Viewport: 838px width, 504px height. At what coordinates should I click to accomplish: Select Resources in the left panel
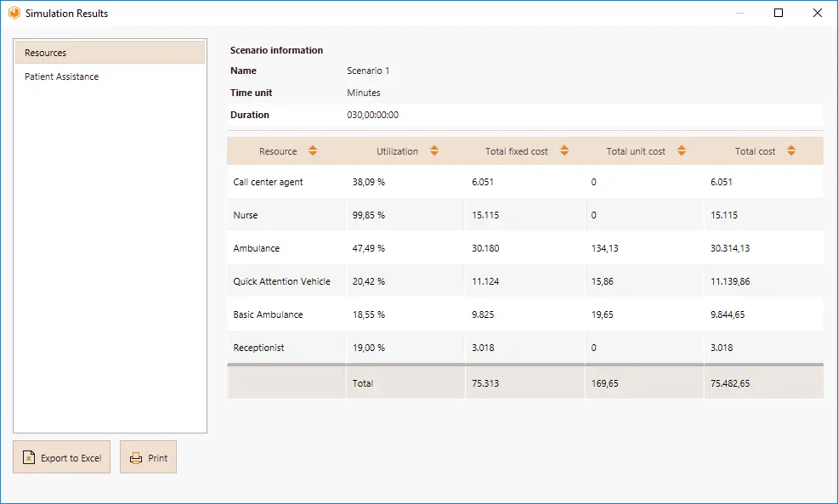[110, 53]
